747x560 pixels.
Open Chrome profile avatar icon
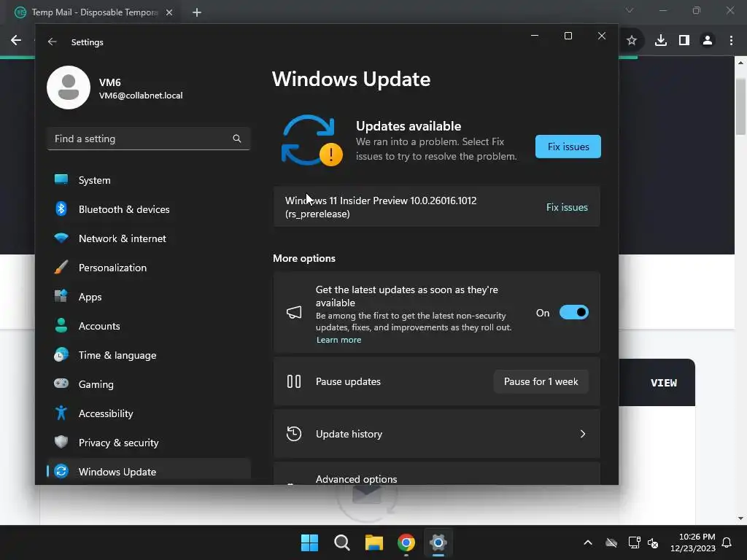[x=708, y=41]
